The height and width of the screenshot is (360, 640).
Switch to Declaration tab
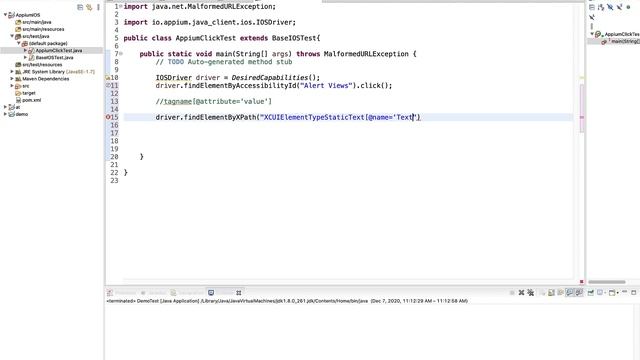tap(187, 293)
